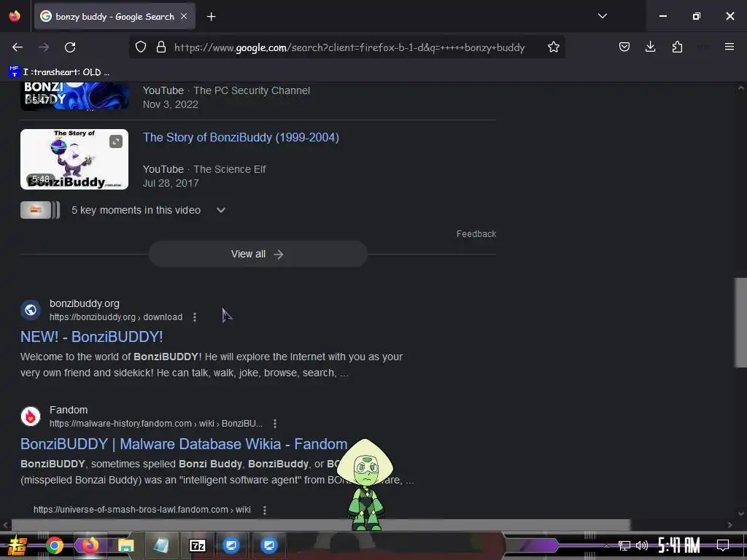Image resolution: width=747 pixels, height=560 pixels.
Task: Bookmark this page with the star
Action: point(553,47)
